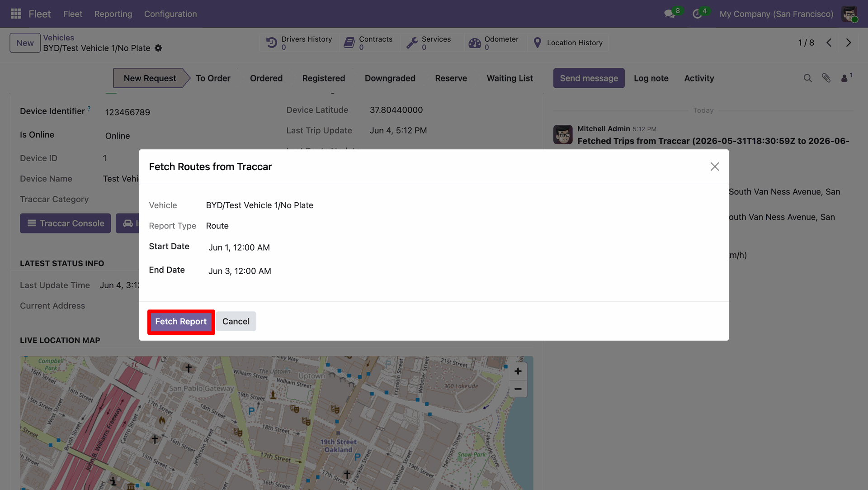Follow the Vehicles breadcrumb link
Viewport: 868px width, 490px height.
coord(58,38)
